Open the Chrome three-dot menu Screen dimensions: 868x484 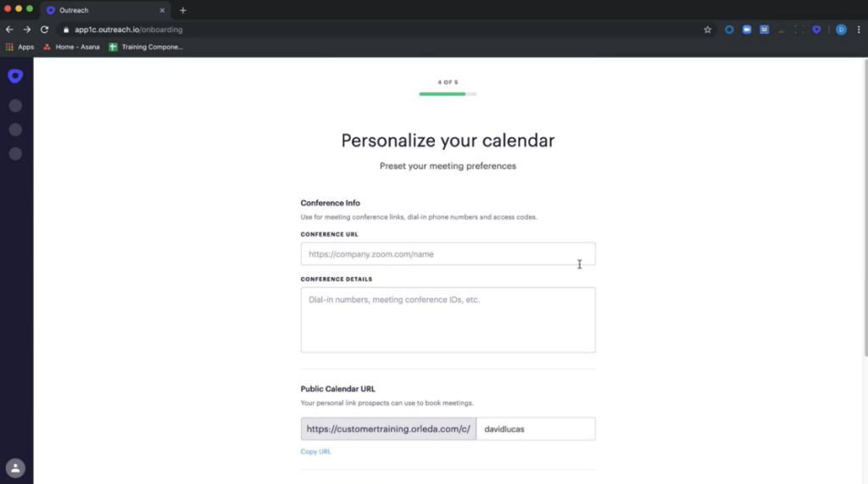click(859, 30)
